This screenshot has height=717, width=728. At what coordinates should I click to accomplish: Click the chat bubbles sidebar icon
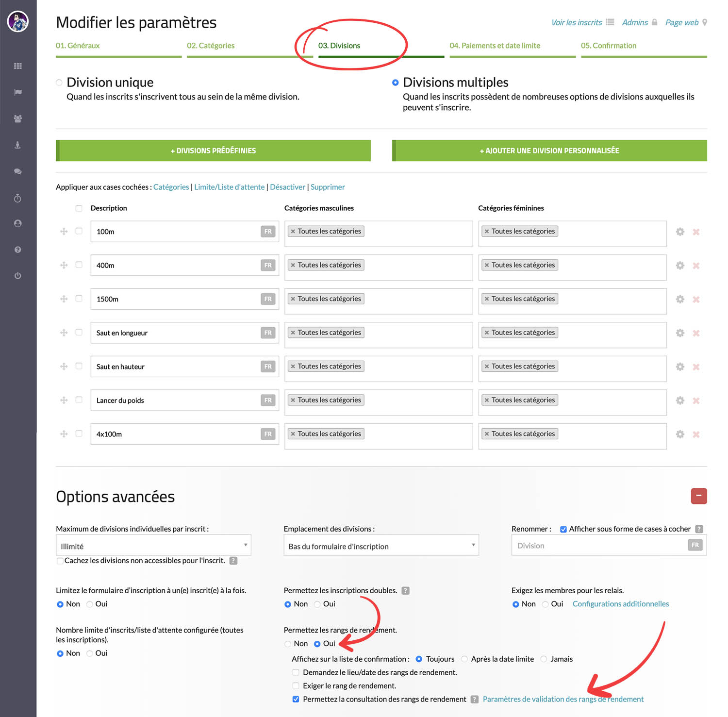(x=18, y=171)
